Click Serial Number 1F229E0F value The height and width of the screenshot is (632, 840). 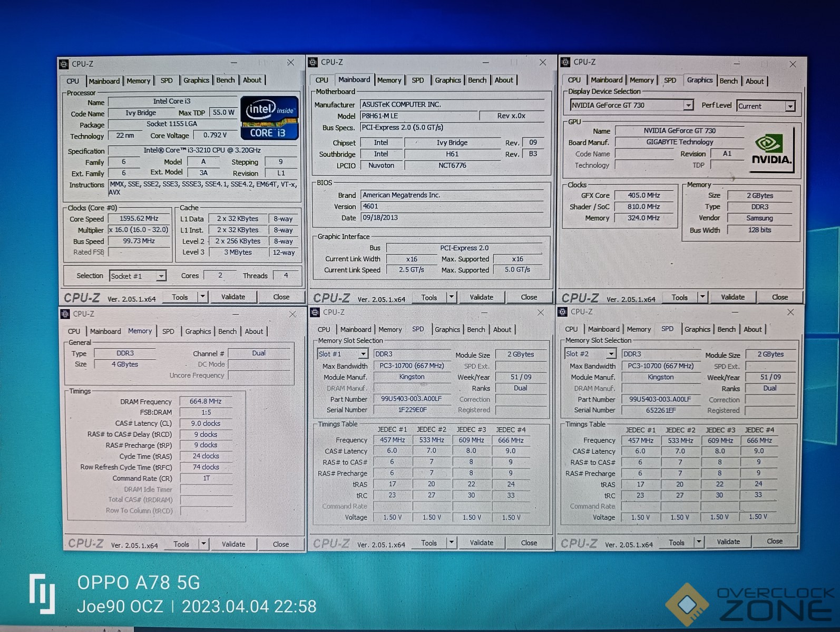(412, 410)
